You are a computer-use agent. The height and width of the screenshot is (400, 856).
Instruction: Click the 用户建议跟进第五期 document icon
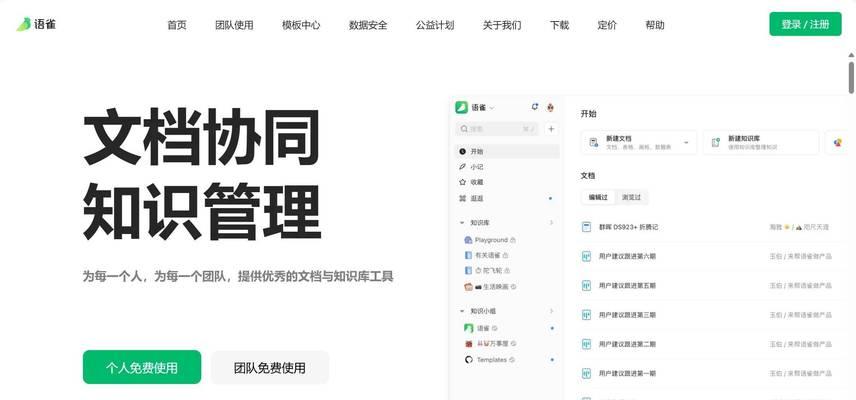pos(587,285)
